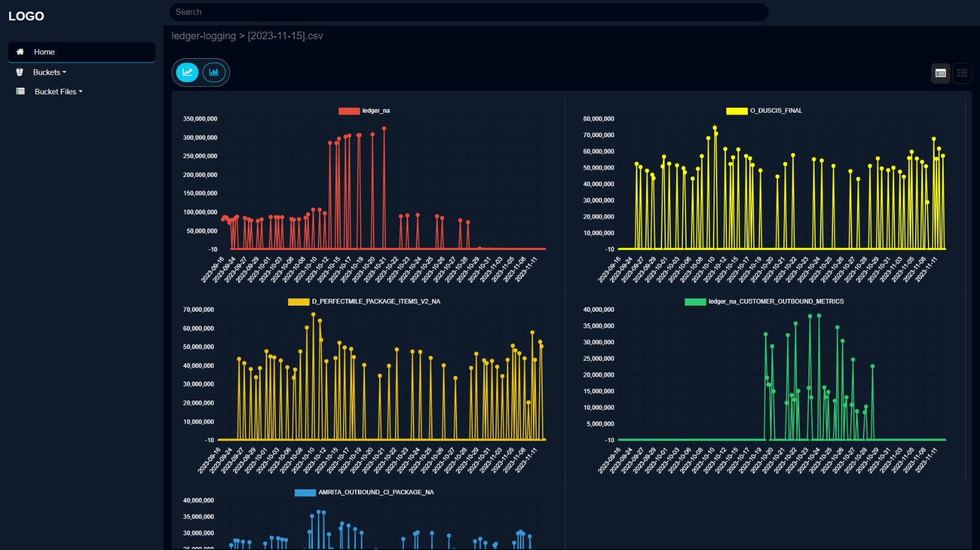Toggle the blue AMRITA_OUTBOUND_CI_PACKAGE_NA legend swatch

tap(305, 492)
